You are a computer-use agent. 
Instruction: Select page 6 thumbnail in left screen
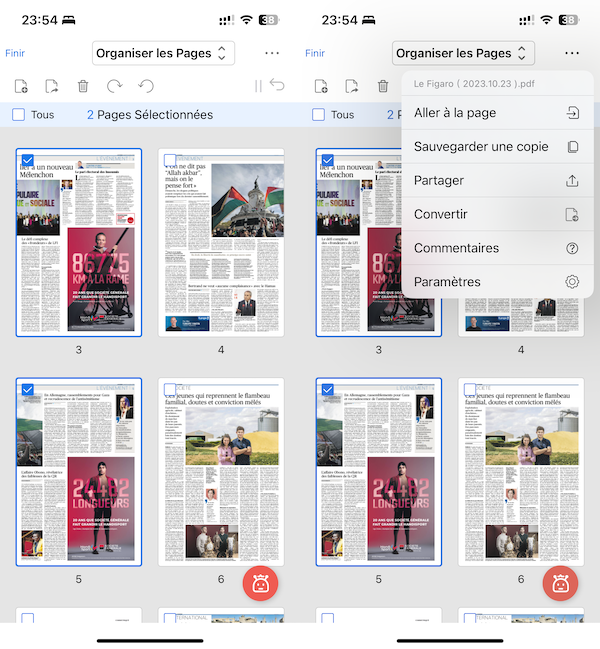coord(221,472)
